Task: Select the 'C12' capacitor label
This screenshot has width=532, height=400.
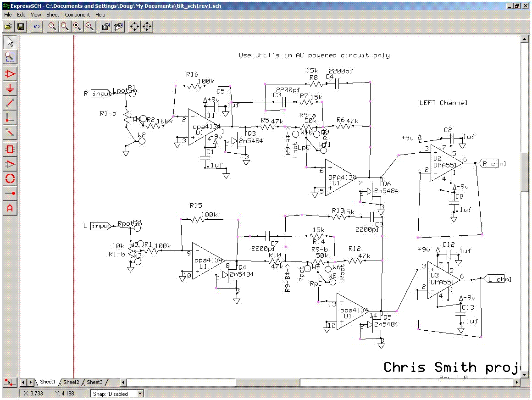Action: pyautogui.click(x=449, y=244)
